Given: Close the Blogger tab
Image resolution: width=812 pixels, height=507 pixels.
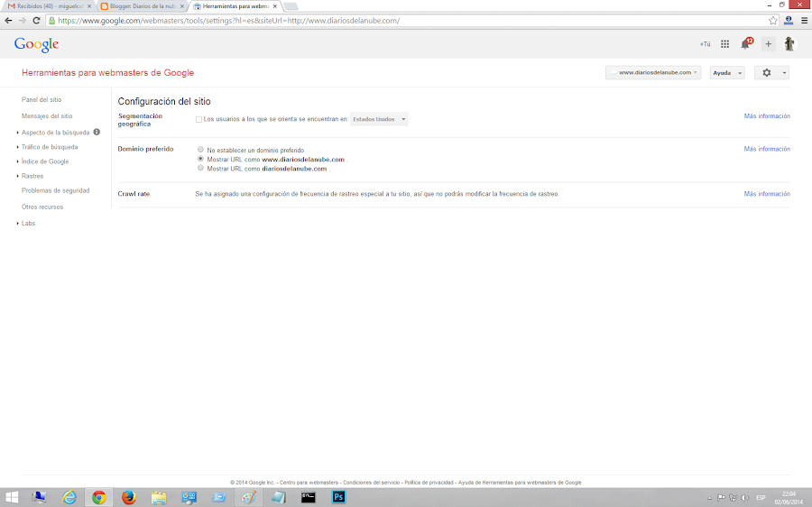Looking at the screenshot, I should (181, 6).
